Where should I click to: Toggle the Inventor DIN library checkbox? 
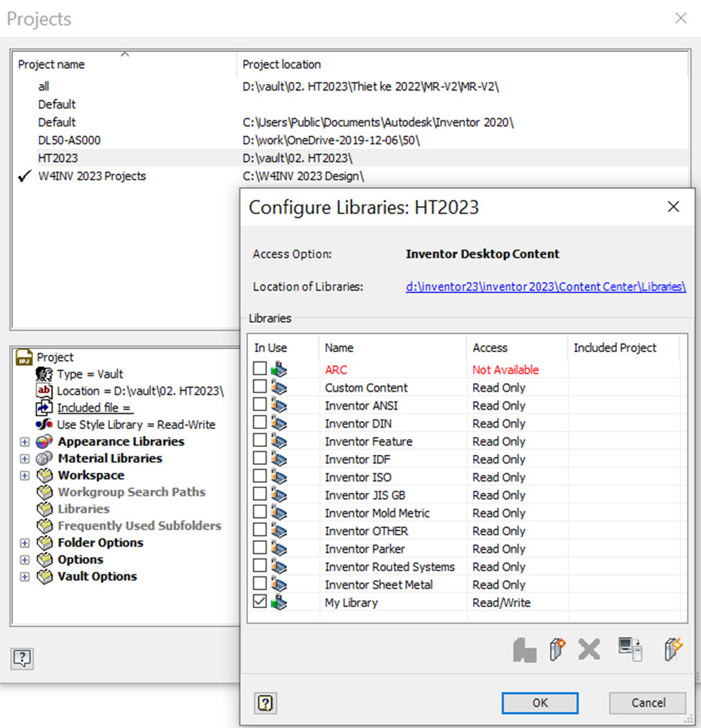(x=260, y=422)
